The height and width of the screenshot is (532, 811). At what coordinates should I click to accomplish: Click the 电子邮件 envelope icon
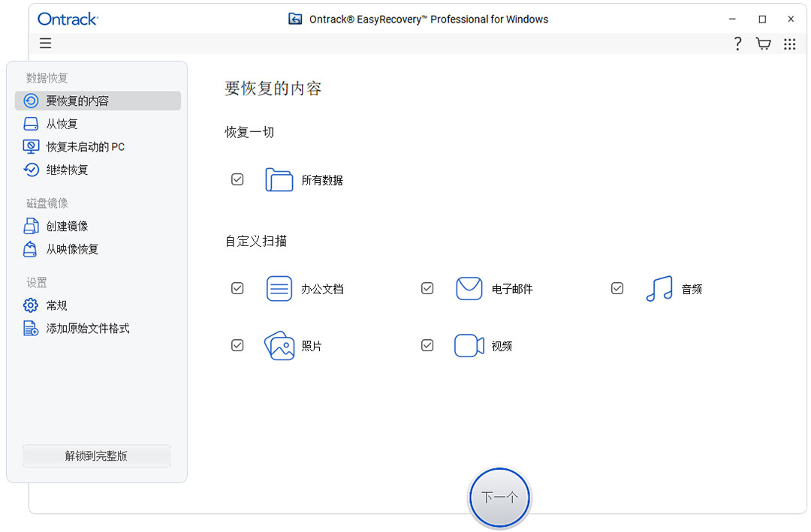(469, 287)
